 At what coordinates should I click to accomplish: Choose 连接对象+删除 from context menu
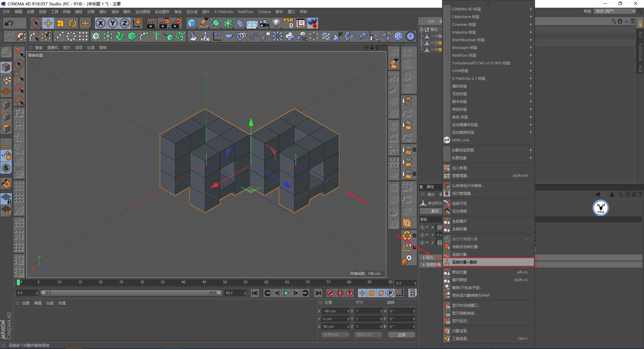tap(465, 262)
